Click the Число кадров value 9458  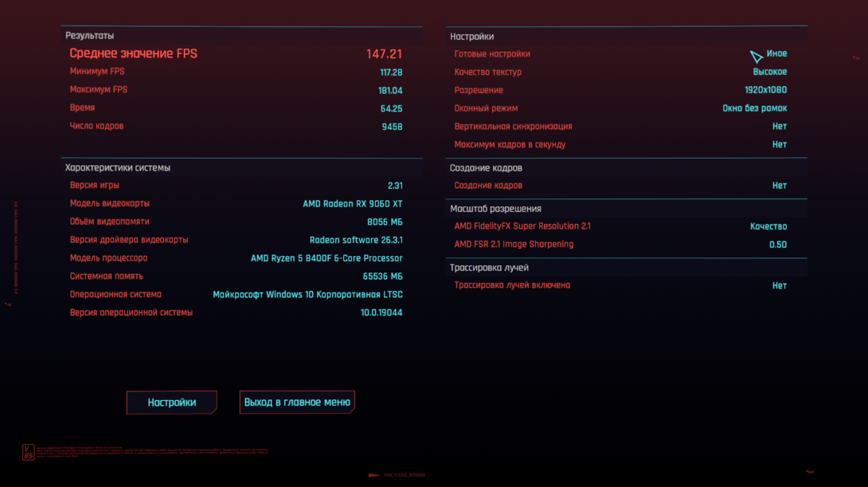[x=392, y=127]
